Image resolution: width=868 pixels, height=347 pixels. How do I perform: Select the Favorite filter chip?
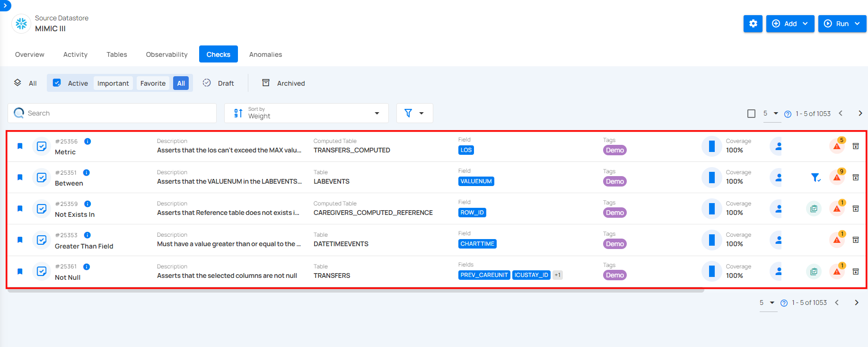pos(153,83)
